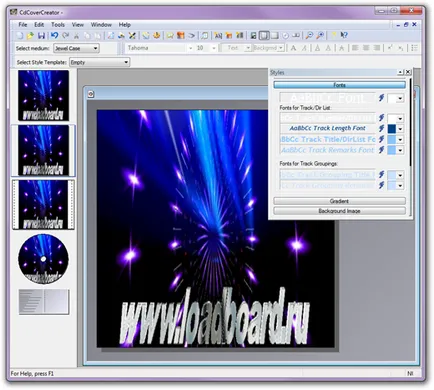Click lightning icon for Track Grouping Title font
434x390 pixels.
click(x=382, y=174)
